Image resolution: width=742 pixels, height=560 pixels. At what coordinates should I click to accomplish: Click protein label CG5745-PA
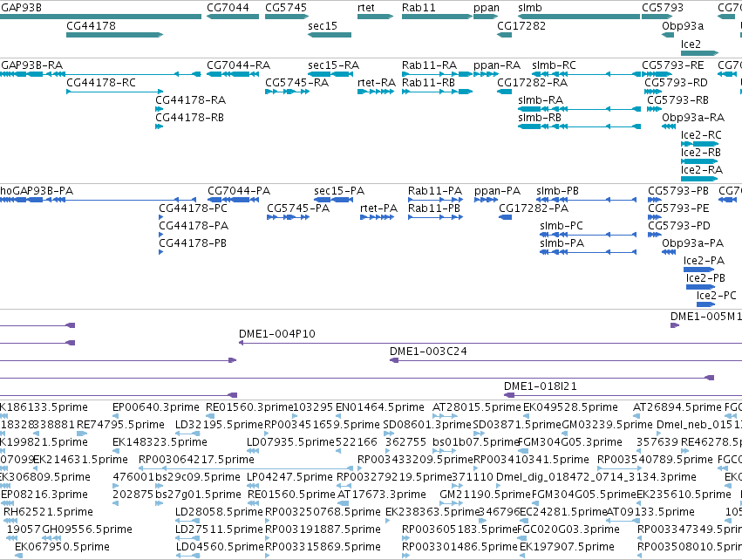[298, 208]
